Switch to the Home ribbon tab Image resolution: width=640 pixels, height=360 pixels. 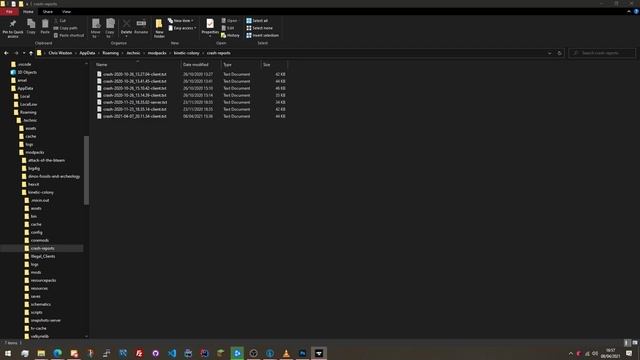click(28, 12)
